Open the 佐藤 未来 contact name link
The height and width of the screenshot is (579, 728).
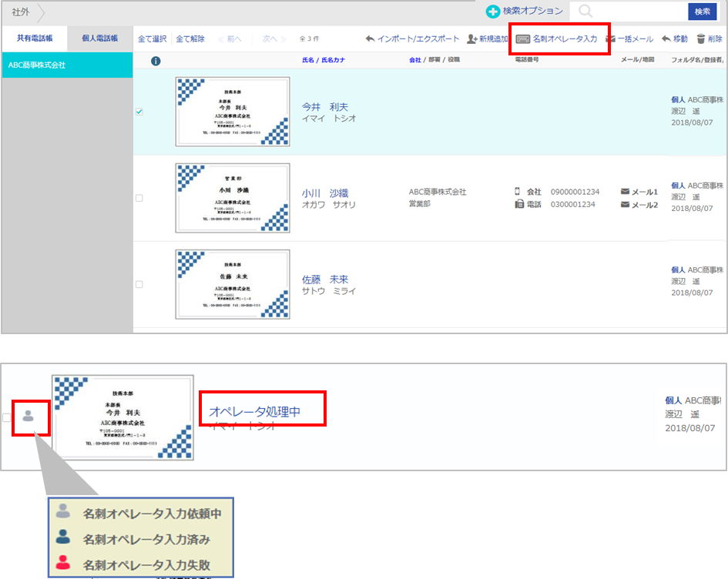click(x=325, y=279)
